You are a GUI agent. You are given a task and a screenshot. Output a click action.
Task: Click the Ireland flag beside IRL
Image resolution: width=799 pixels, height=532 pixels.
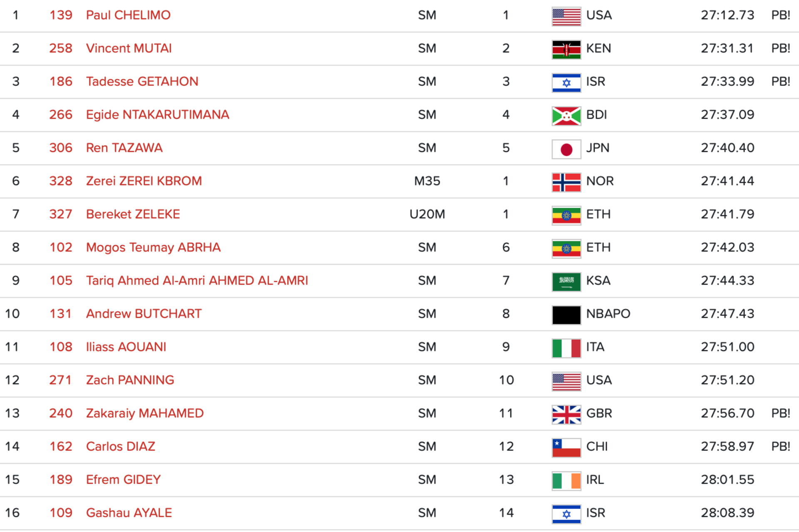566,481
